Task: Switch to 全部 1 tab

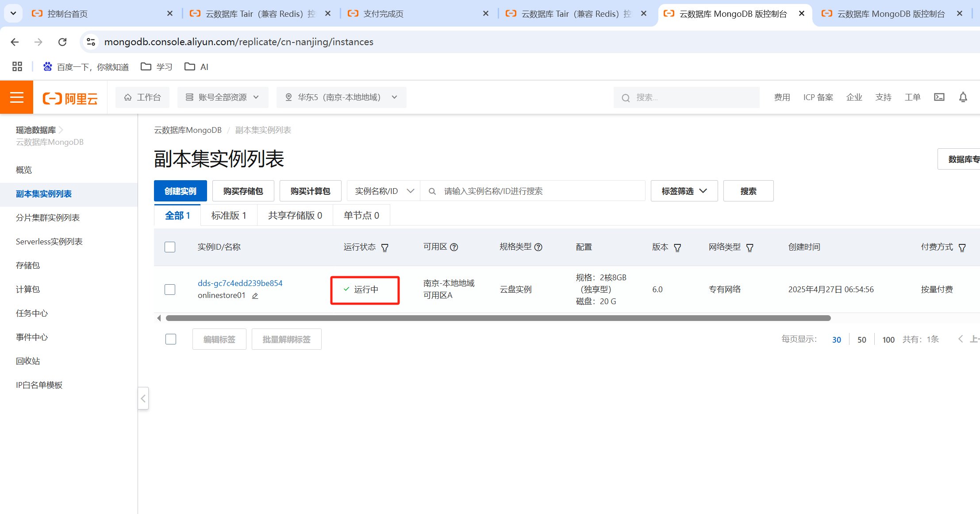Action: point(177,216)
